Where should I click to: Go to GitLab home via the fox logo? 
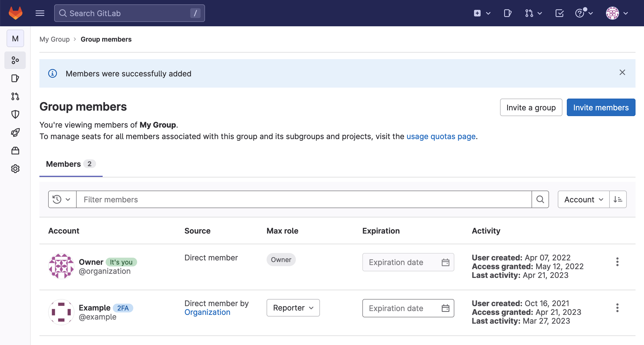[x=16, y=13]
